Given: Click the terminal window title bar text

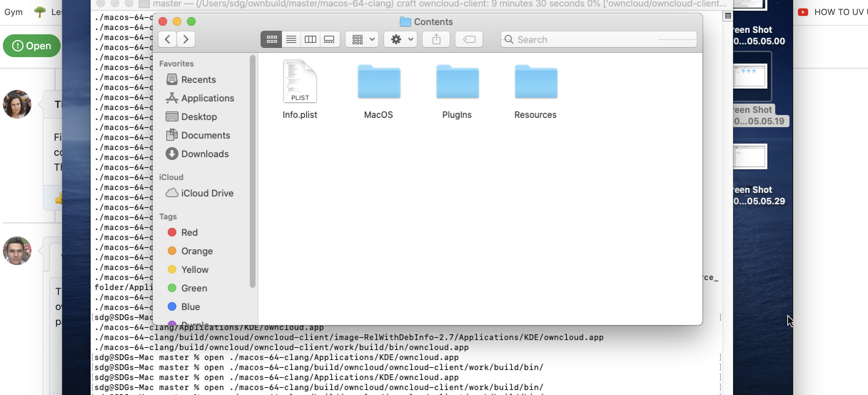Looking at the screenshot, I should tap(439, 4).
